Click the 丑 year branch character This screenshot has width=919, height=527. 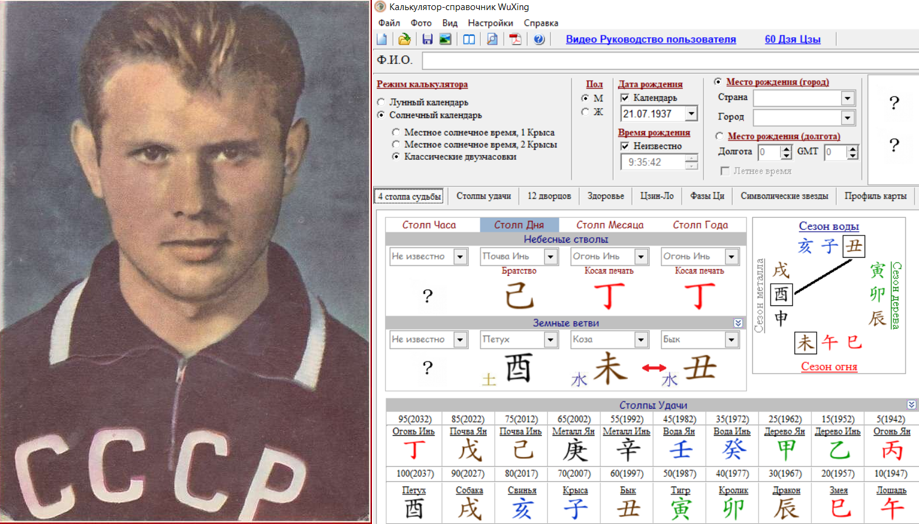coord(700,368)
